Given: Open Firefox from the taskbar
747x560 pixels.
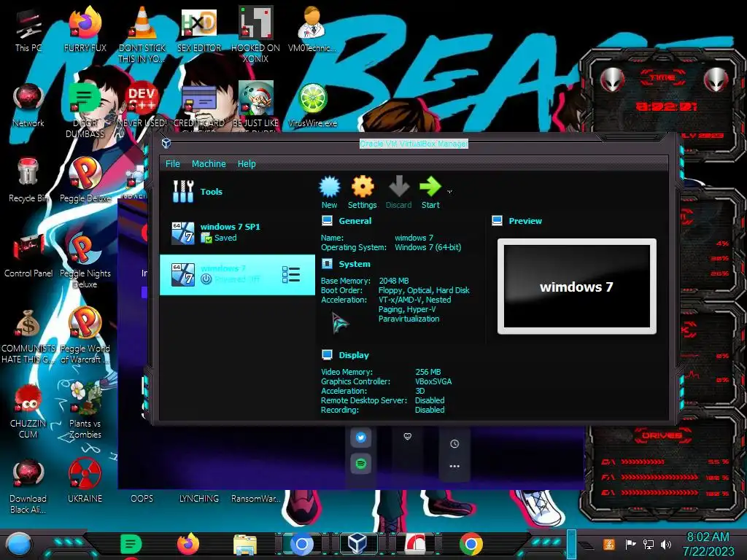Looking at the screenshot, I should (x=188, y=544).
